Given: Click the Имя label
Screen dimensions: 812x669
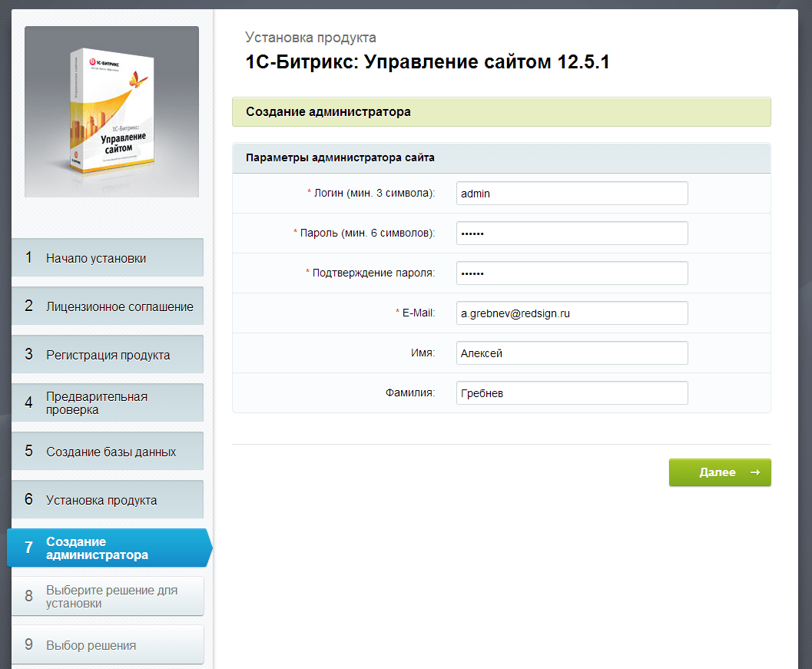Looking at the screenshot, I should click(423, 353).
